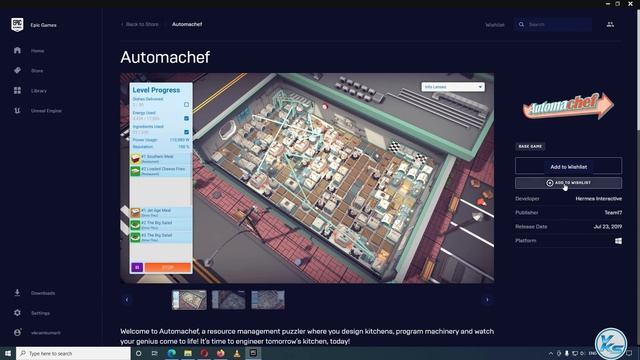Click the release date Jul 23, 2019

click(x=608, y=227)
